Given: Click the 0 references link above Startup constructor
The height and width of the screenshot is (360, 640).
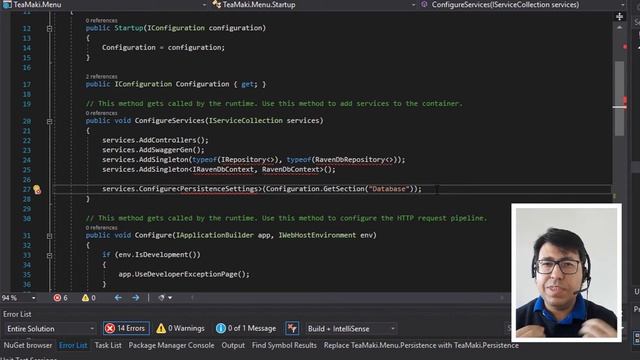Looking at the screenshot, I should click(x=101, y=20).
